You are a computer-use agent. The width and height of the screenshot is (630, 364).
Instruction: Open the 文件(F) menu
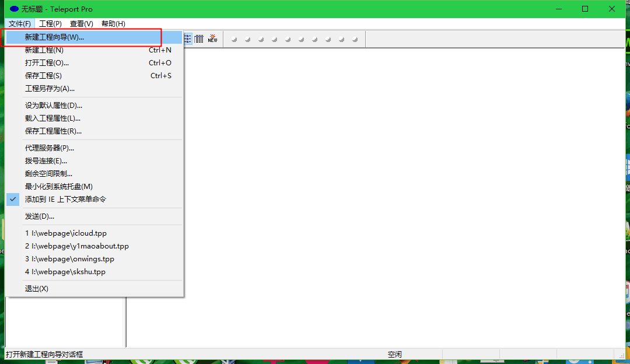pos(20,24)
